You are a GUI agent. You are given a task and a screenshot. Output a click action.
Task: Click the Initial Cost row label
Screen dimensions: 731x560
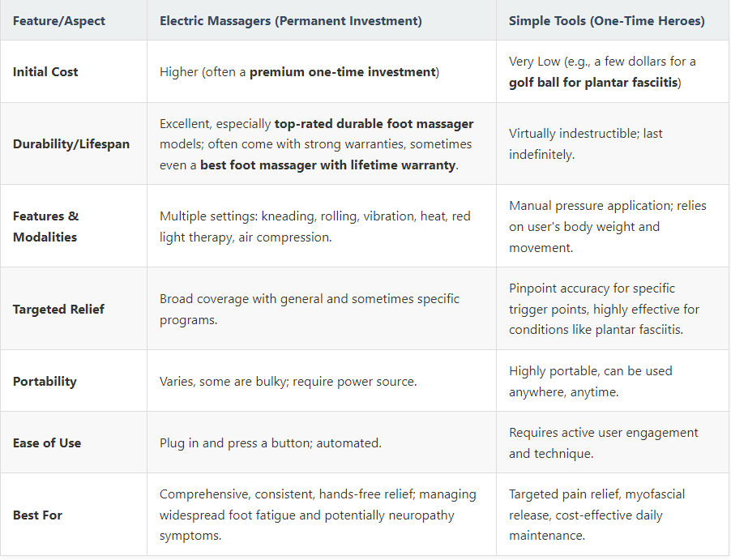45,72
